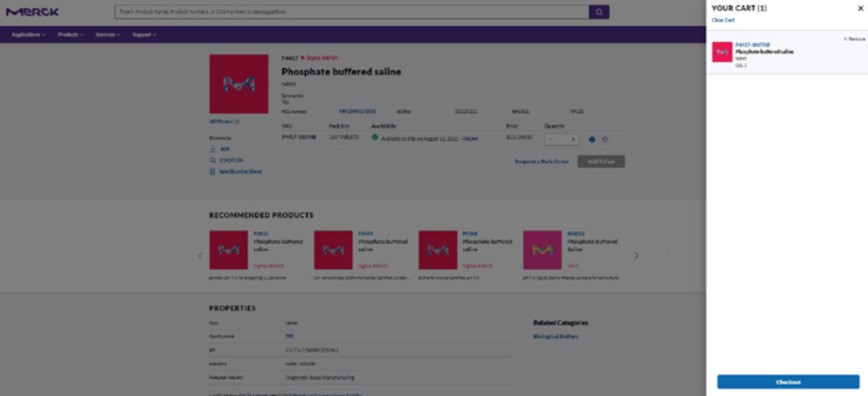Click Request a Bulk Order link
The image size is (868, 396).
542,162
